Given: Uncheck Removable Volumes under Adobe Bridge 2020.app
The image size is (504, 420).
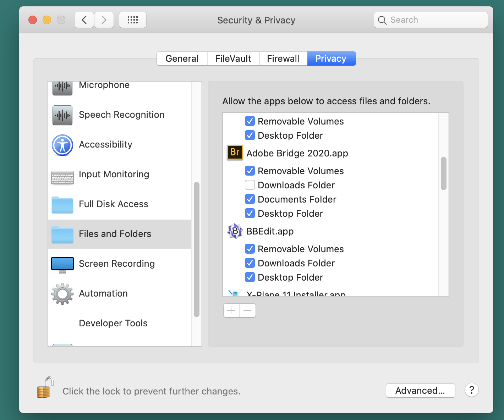Looking at the screenshot, I should 250,171.
